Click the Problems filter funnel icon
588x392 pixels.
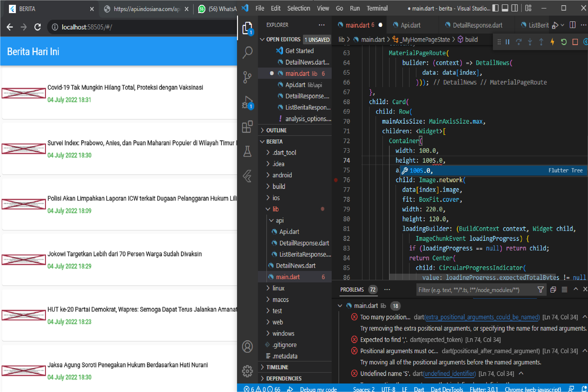pyautogui.click(x=540, y=290)
